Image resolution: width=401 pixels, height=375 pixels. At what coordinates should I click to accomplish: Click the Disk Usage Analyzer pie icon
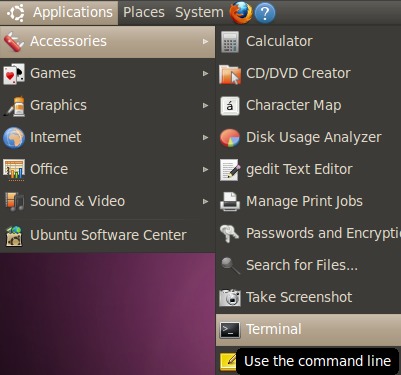(230, 138)
